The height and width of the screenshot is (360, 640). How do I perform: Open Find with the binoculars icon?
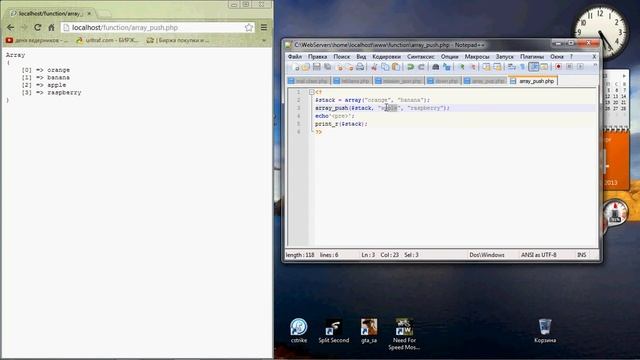coord(436,67)
